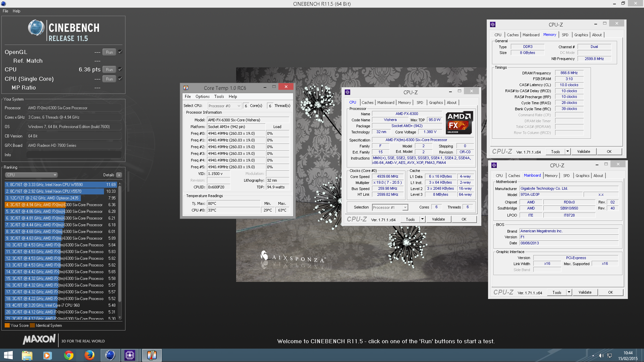644x362 pixels.
Task: Open File Explorer from taskbar
Action: [x=27, y=355]
